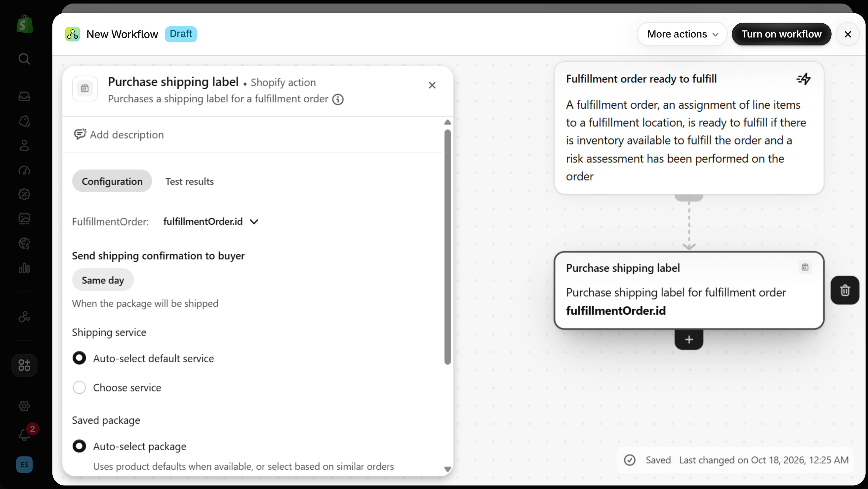Open Products tag icon in sidebar
The height and width of the screenshot is (489, 868).
pyautogui.click(x=24, y=121)
